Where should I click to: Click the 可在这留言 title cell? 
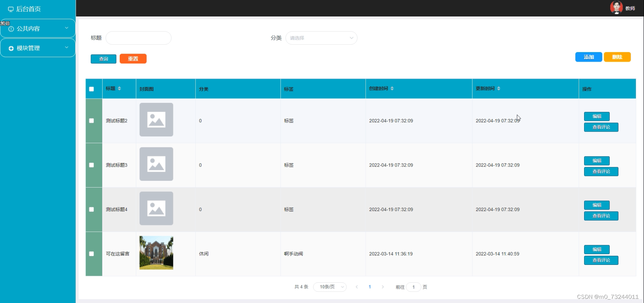click(118, 254)
